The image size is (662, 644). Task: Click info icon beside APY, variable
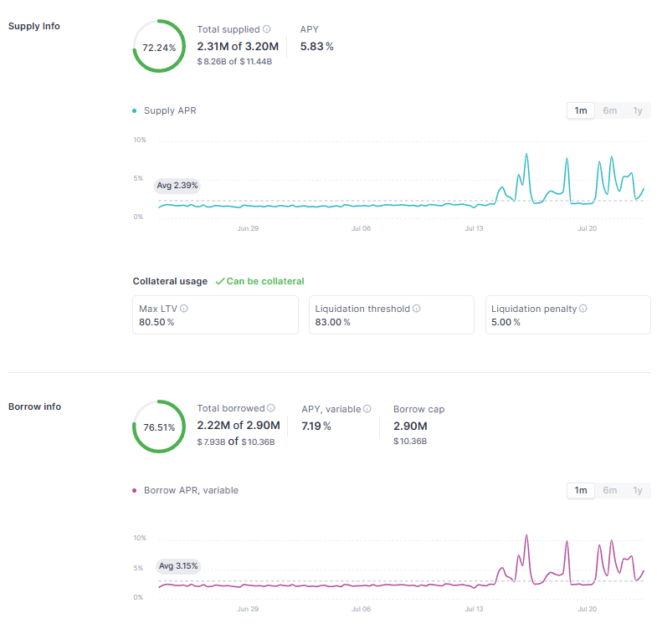coord(367,409)
